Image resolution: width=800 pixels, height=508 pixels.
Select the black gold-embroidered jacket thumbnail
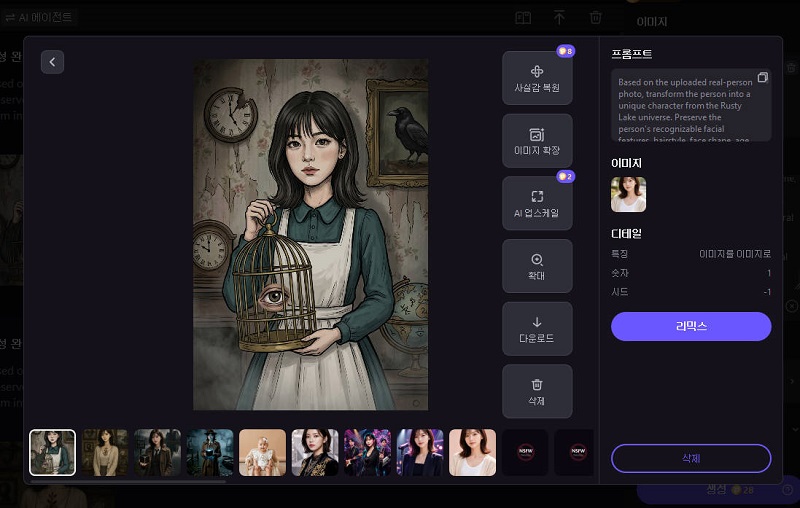click(315, 452)
